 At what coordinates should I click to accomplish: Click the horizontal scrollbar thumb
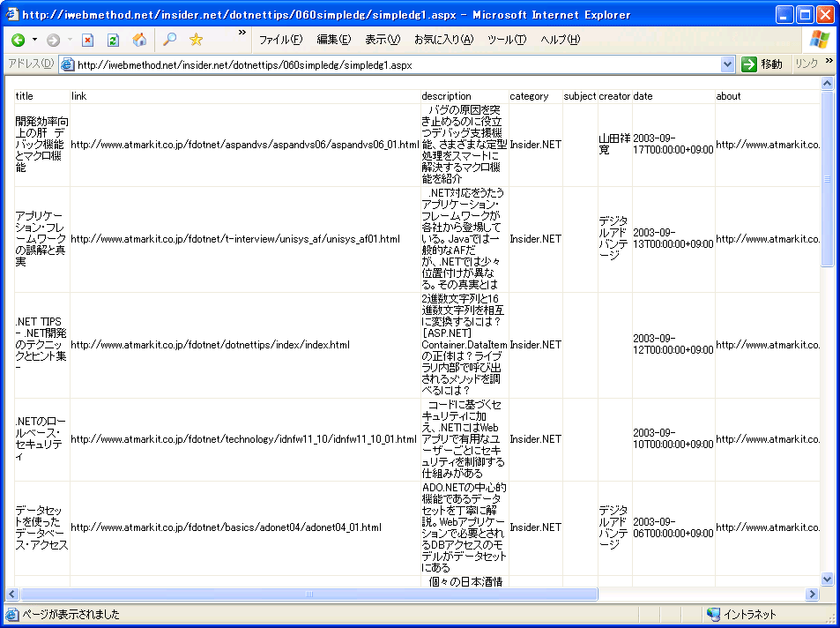[308, 594]
